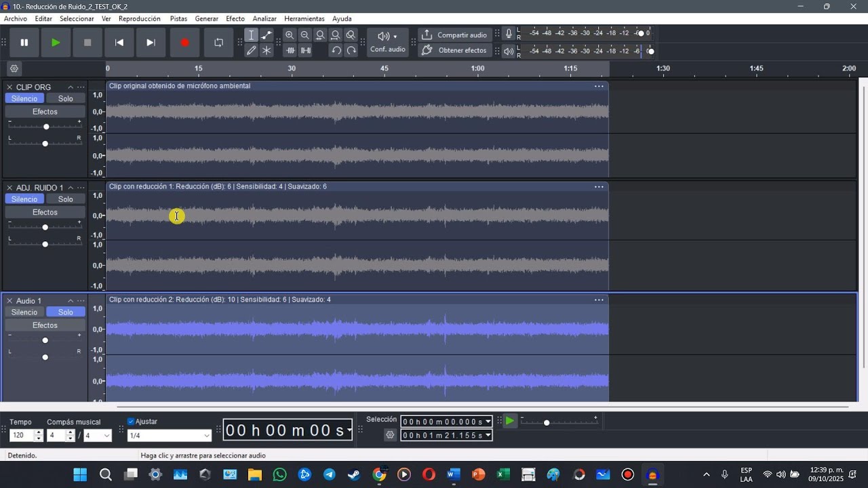Open the Analizar menu

click(264, 19)
